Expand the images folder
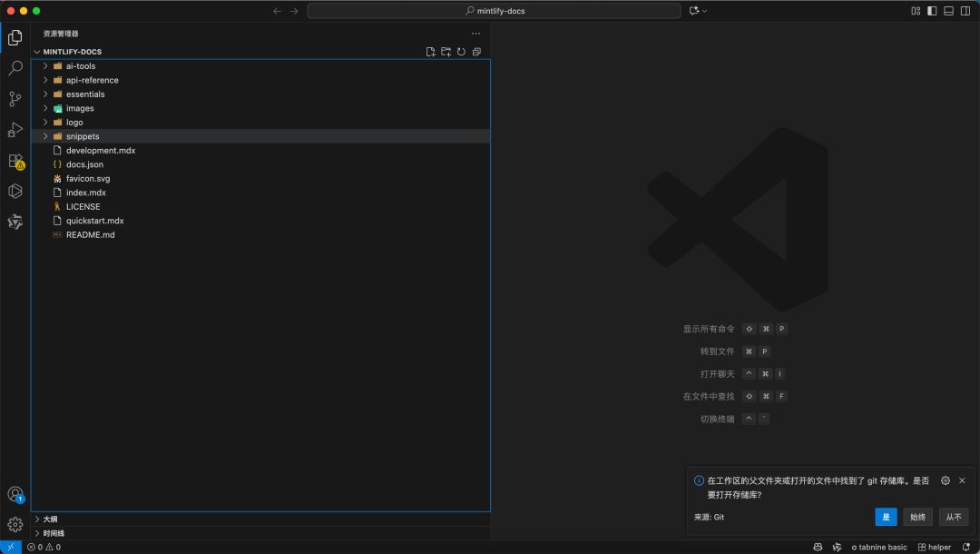Viewport: 980px width, 554px height. pos(260,108)
